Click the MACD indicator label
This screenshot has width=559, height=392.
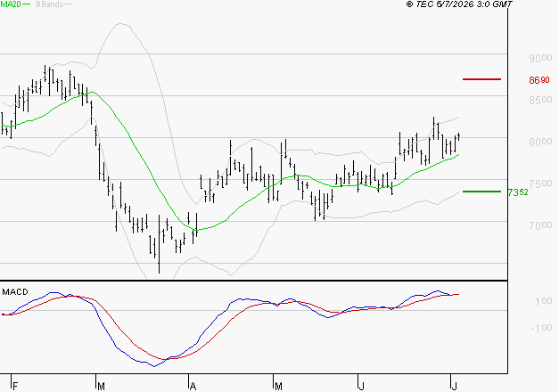(x=15, y=292)
